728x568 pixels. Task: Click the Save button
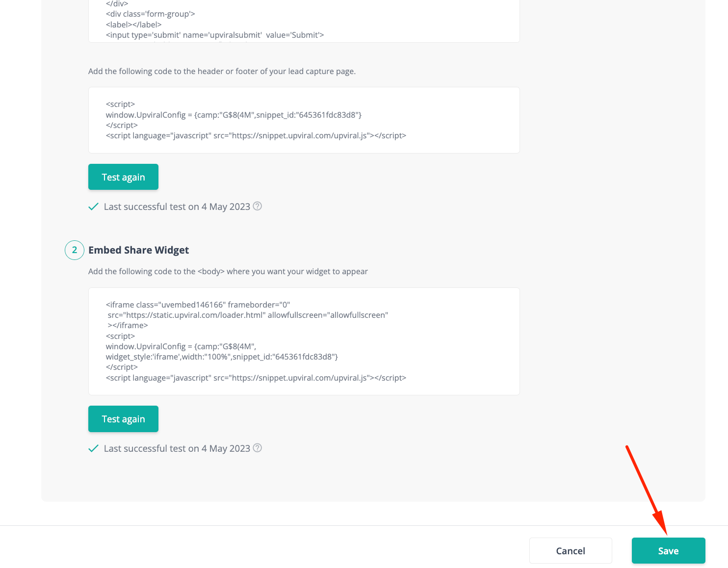click(x=668, y=550)
